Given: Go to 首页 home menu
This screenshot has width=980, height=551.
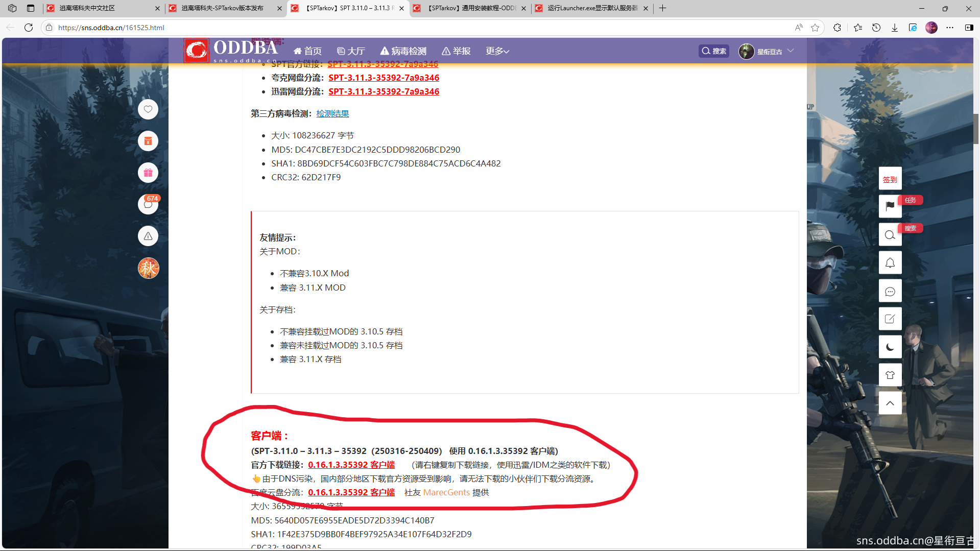Looking at the screenshot, I should [x=307, y=51].
